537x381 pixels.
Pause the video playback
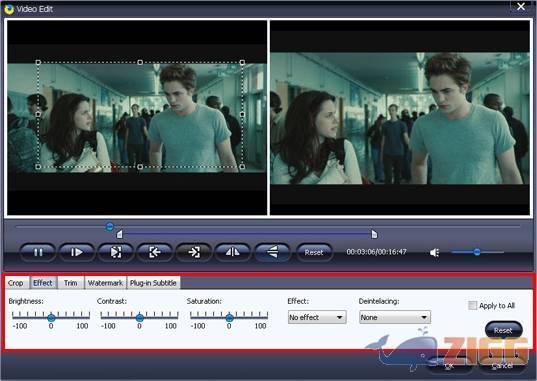pyautogui.click(x=38, y=253)
